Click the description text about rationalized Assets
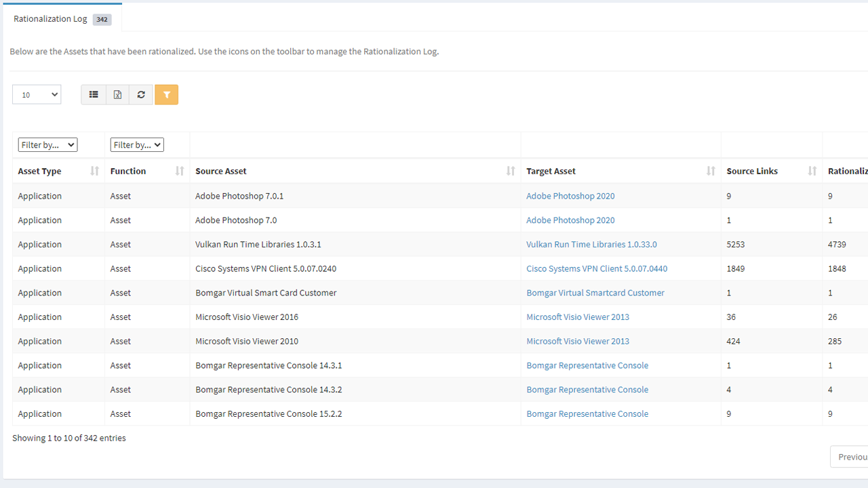Screen dimensions: 868x488 pos(224,52)
